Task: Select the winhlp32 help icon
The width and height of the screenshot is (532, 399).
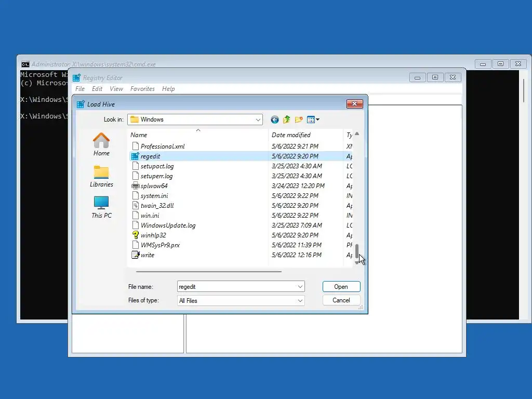Action: pos(135,235)
